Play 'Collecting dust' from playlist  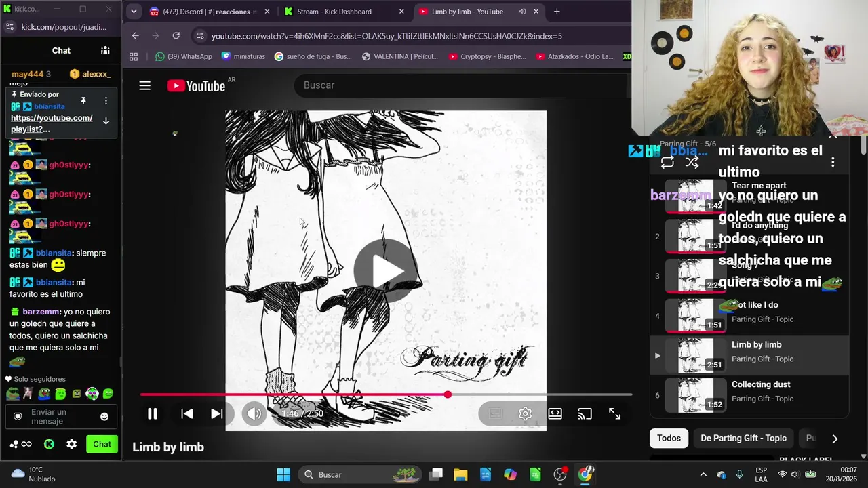click(x=749, y=394)
